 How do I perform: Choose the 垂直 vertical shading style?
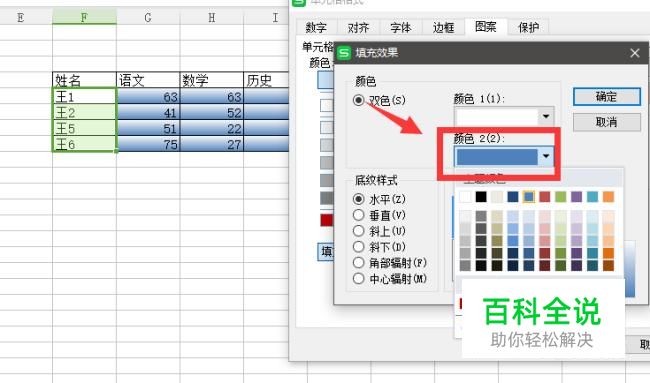pos(359,215)
